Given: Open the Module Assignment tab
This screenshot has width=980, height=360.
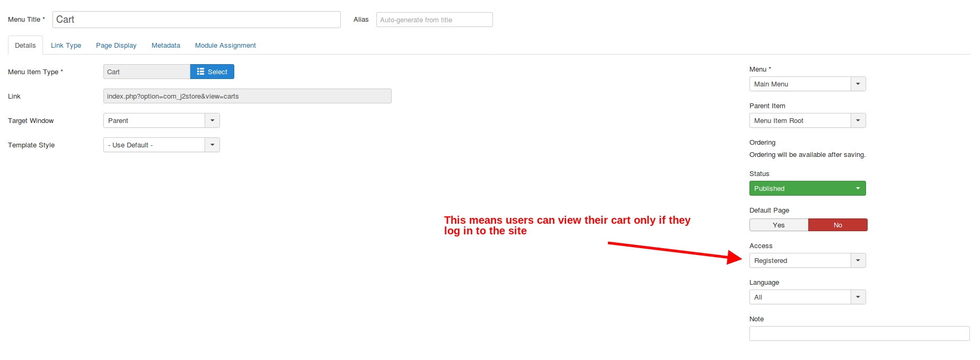Looking at the screenshot, I should pyautogui.click(x=225, y=46).
